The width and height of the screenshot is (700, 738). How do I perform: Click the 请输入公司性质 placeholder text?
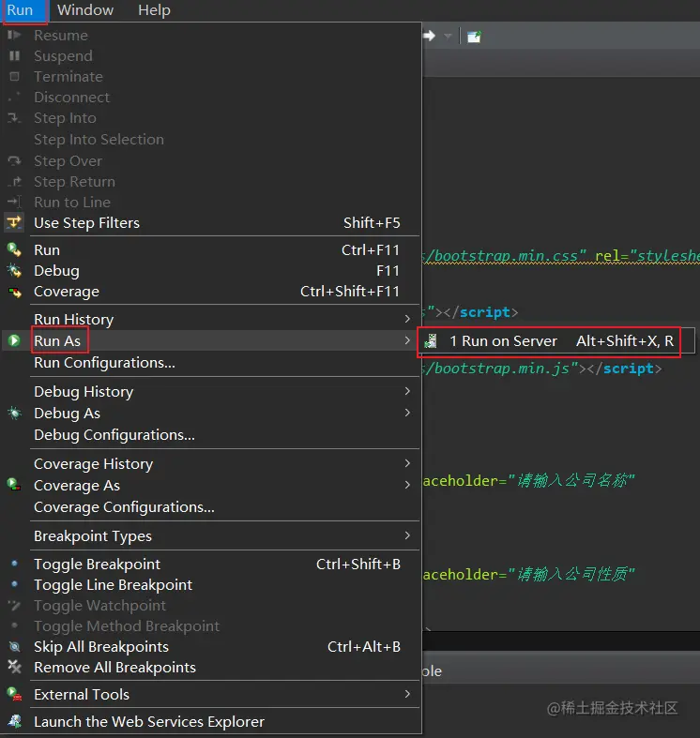[571, 574]
